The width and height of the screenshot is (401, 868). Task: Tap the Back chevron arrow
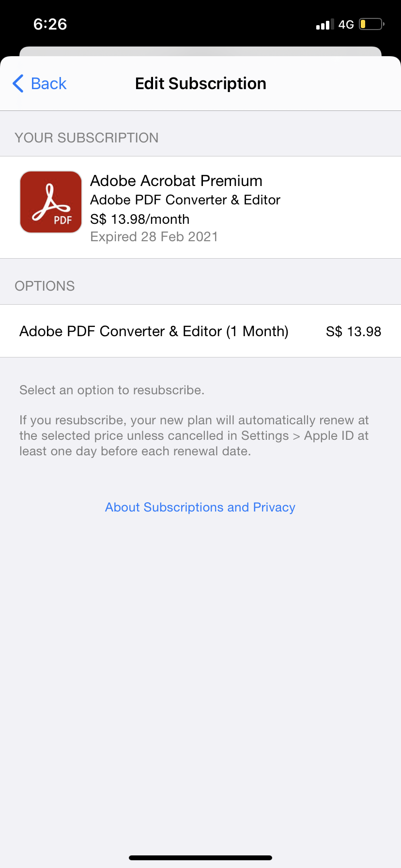coord(18,83)
